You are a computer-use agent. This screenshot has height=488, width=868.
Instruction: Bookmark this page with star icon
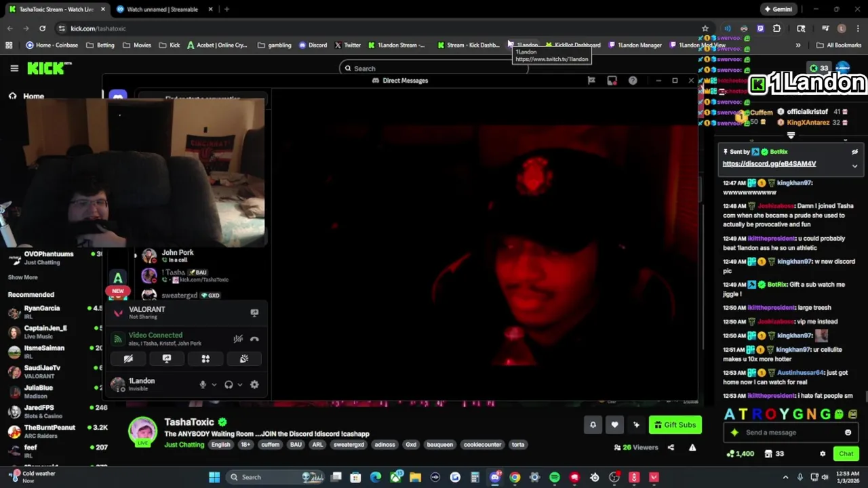click(x=705, y=28)
